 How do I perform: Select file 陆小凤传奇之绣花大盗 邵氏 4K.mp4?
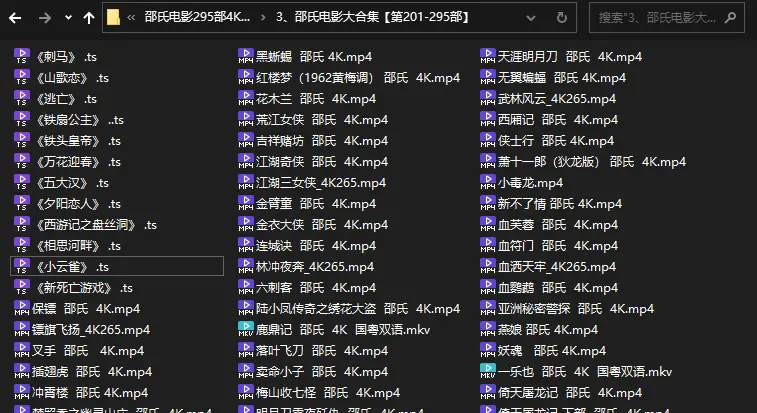tap(358, 309)
